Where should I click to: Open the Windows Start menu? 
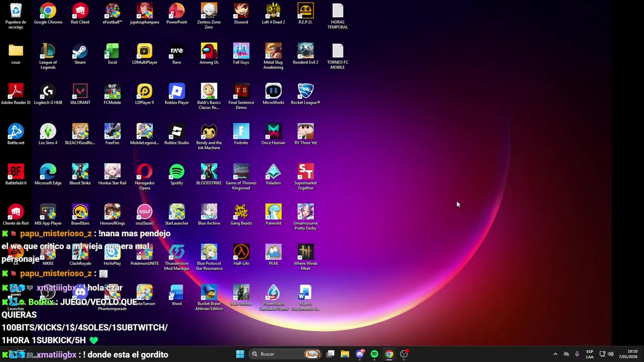pos(240,354)
